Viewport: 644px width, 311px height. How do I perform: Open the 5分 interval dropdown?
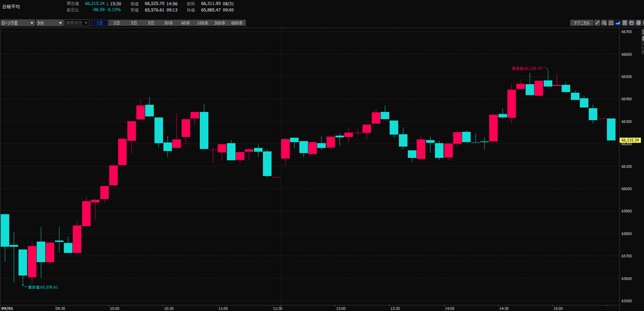pos(49,23)
